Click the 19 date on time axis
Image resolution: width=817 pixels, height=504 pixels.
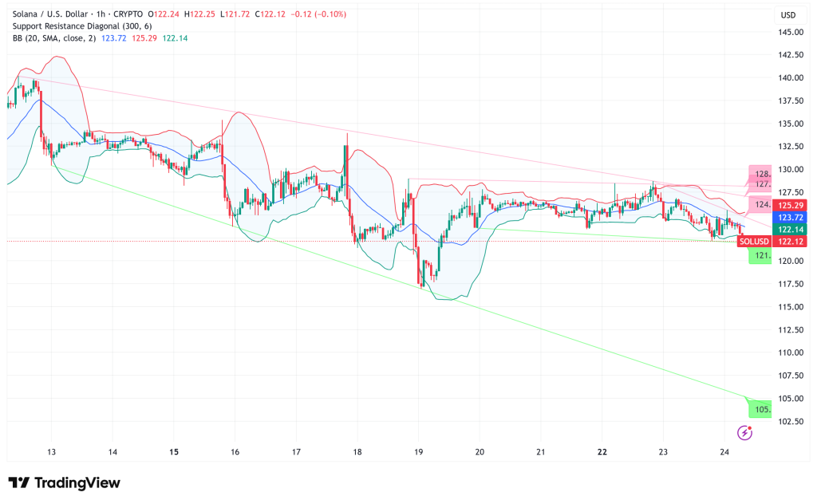click(418, 451)
